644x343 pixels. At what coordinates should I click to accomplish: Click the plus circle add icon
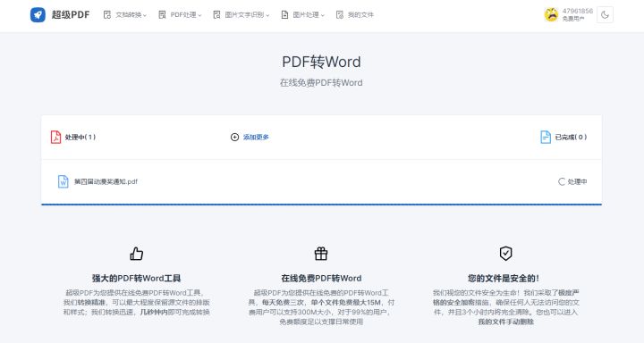[x=234, y=137]
